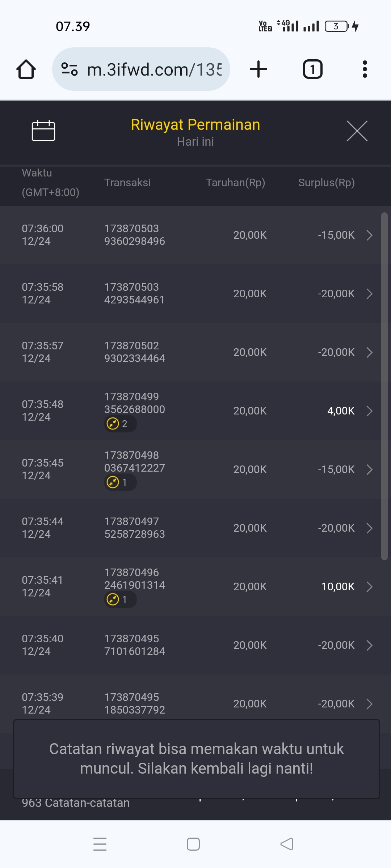
Task: Expand the 10,00K surplus row chevron
Action: click(369, 587)
